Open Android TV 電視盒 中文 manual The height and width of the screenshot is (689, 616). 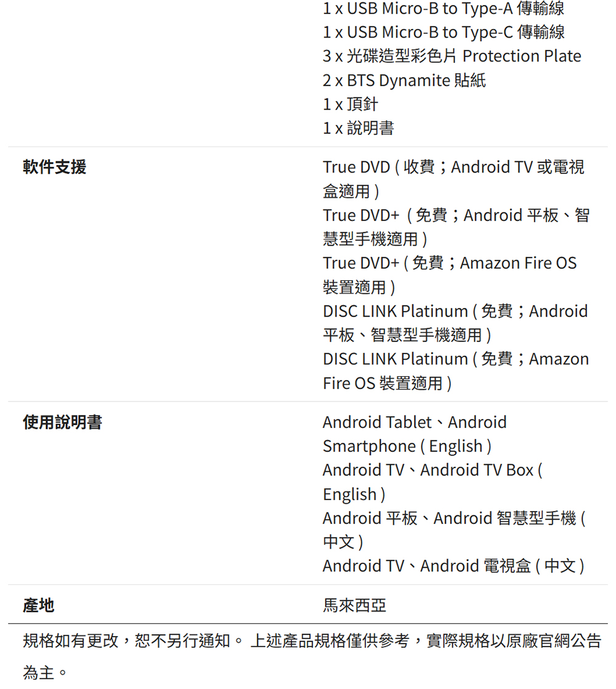tap(453, 565)
